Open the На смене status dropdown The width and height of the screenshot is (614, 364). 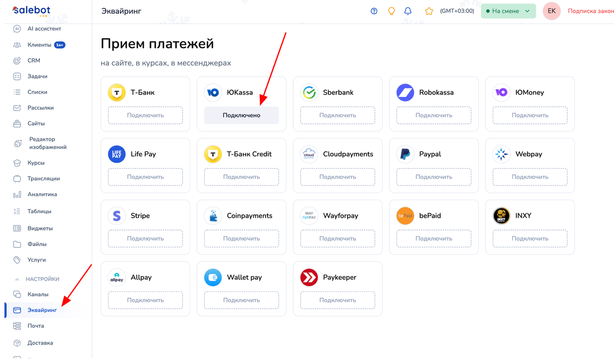pyautogui.click(x=508, y=11)
